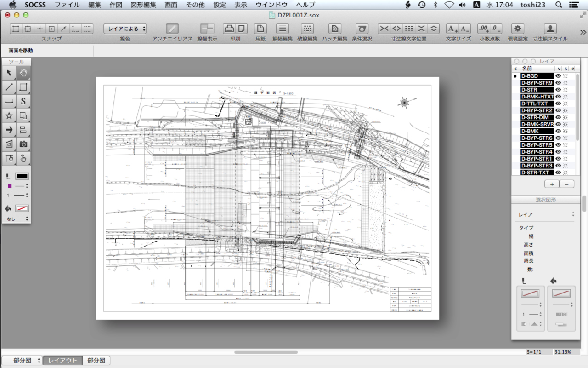Remove layer with the minus button

coord(567,184)
